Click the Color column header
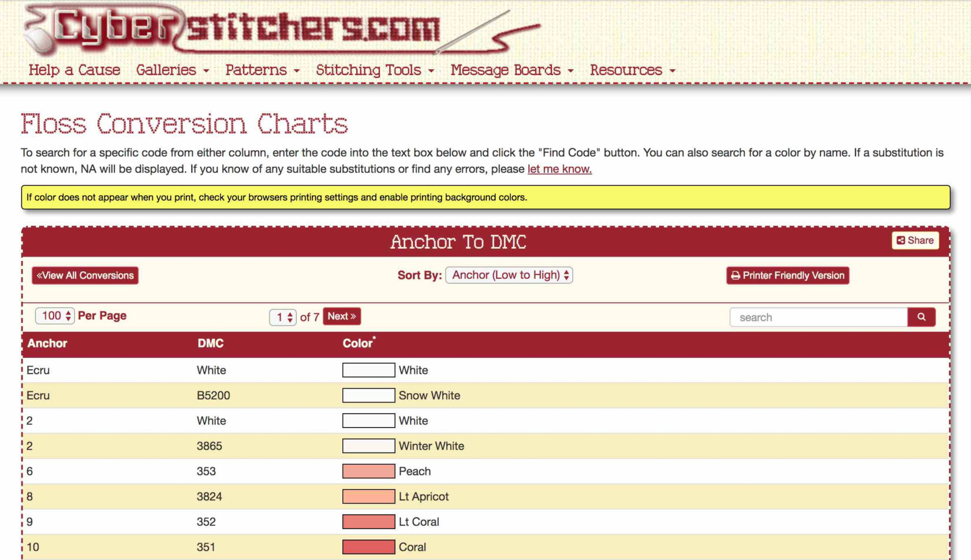The image size is (971, 560). coord(358,343)
